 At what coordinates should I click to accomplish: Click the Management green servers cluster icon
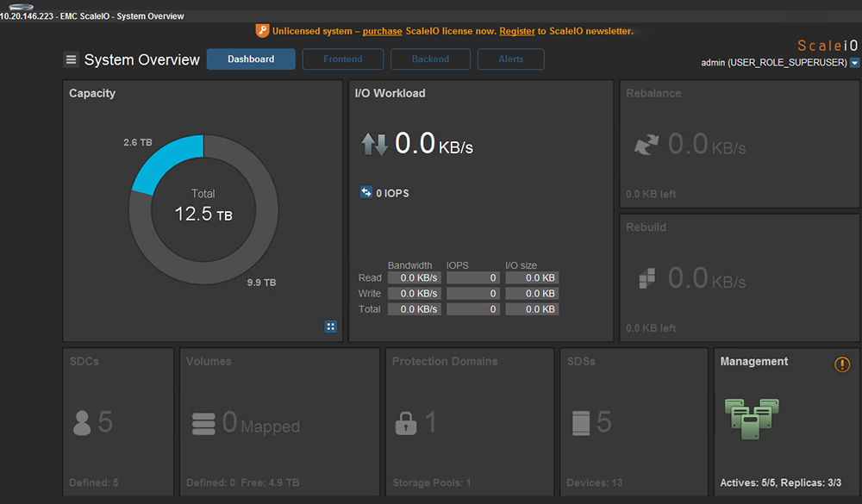pos(752,418)
